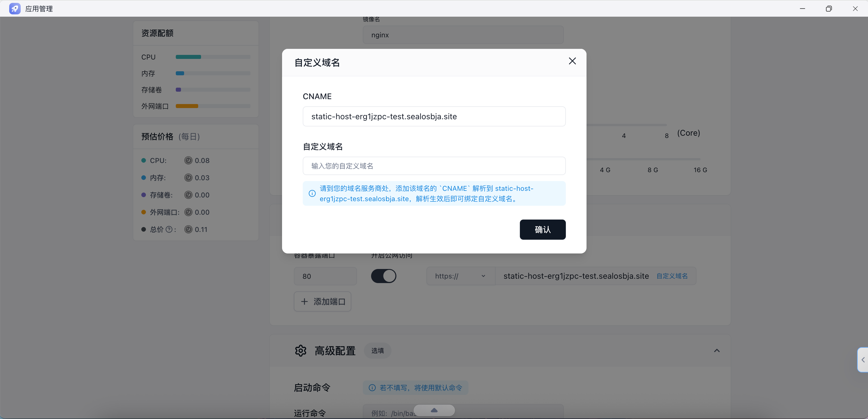
Task: Confirm the custom domain with the 确认 button
Action: click(543, 230)
